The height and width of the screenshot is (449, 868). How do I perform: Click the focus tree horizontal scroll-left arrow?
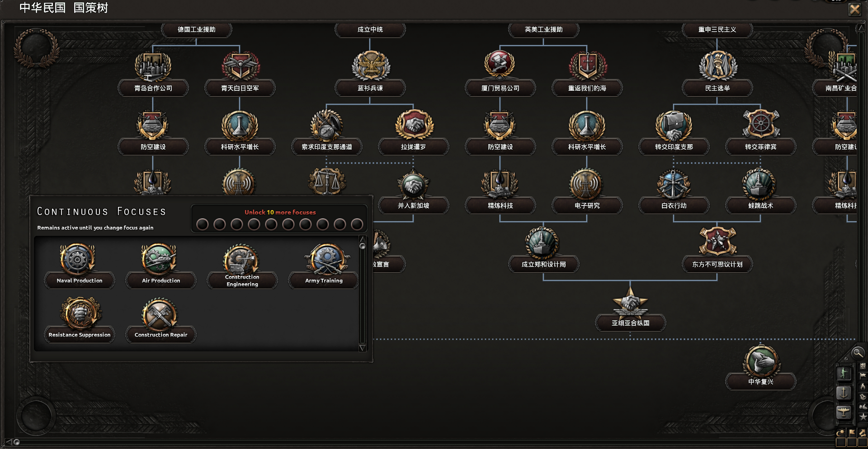(x=8, y=442)
